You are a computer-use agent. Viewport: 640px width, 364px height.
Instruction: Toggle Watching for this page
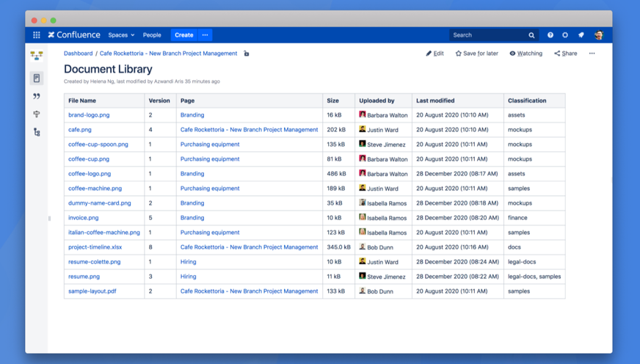point(526,54)
